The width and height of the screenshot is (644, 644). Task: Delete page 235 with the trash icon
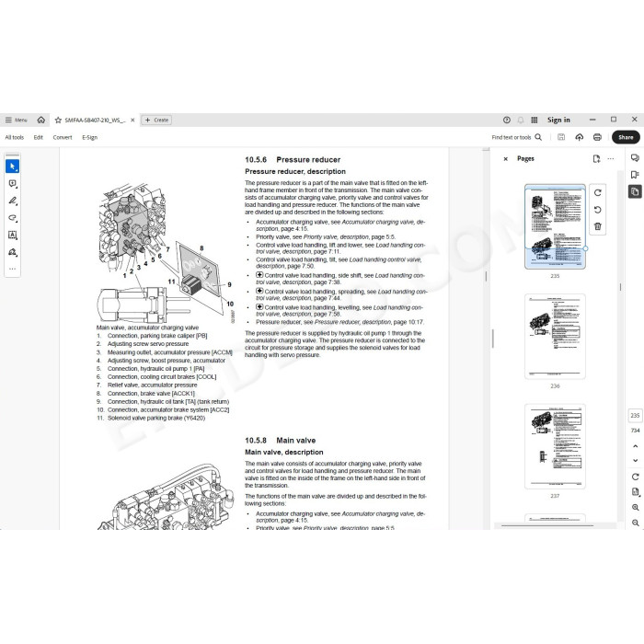pyautogui.click(x=598, y=226)
